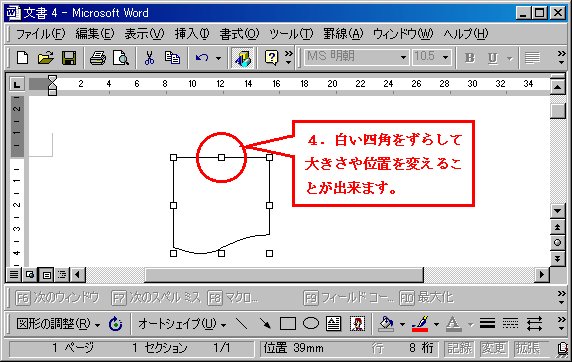This screenshot has width=572, height=362.
Task: Click the Print icon
Action: (98, 58)
